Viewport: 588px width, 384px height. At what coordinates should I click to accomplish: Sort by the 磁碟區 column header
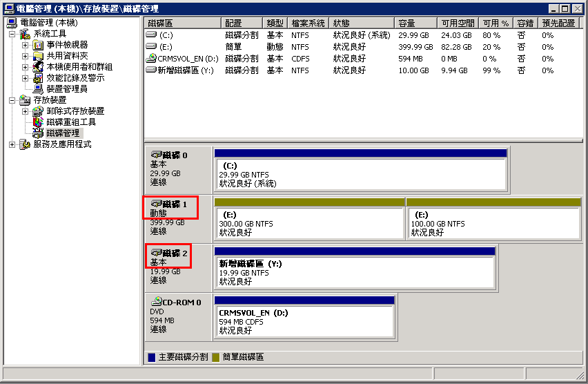[183, 23]
